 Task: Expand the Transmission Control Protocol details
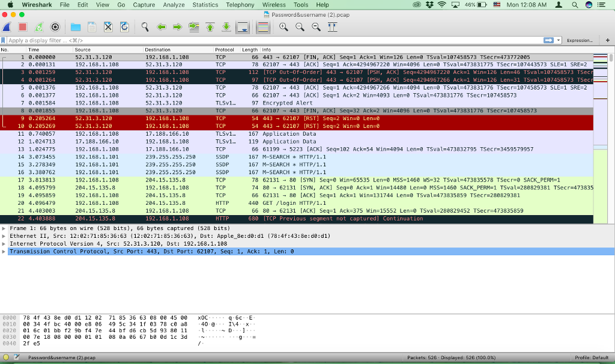5,251
